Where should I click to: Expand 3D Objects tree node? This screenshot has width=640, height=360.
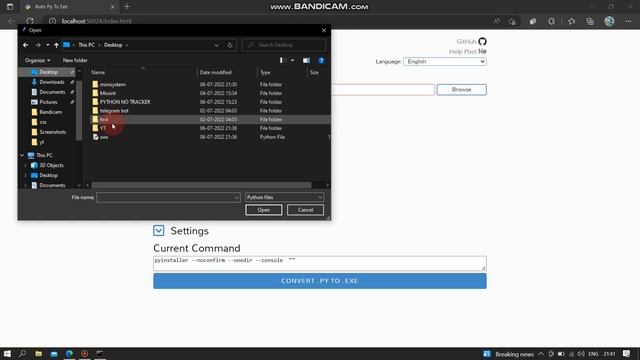(x=26, y=165)
